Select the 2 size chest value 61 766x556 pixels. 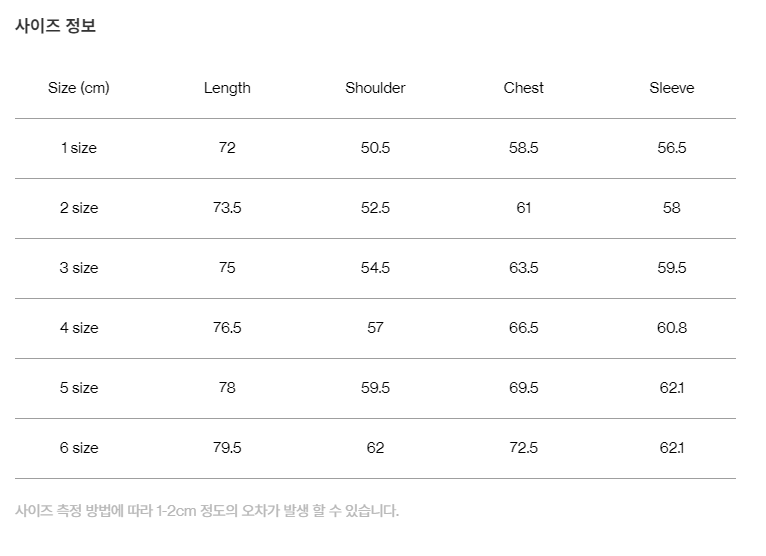[x=523, y=208]
